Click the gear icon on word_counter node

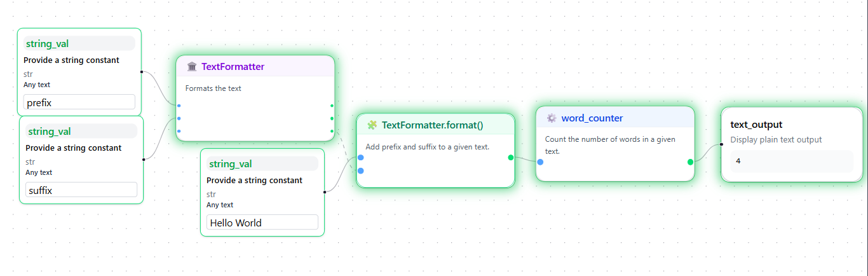(x=552, y=118)
